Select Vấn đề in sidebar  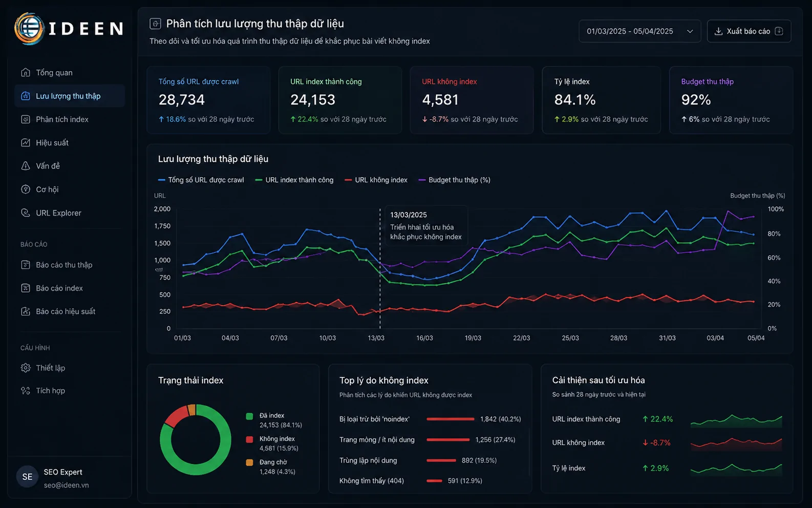70,166
